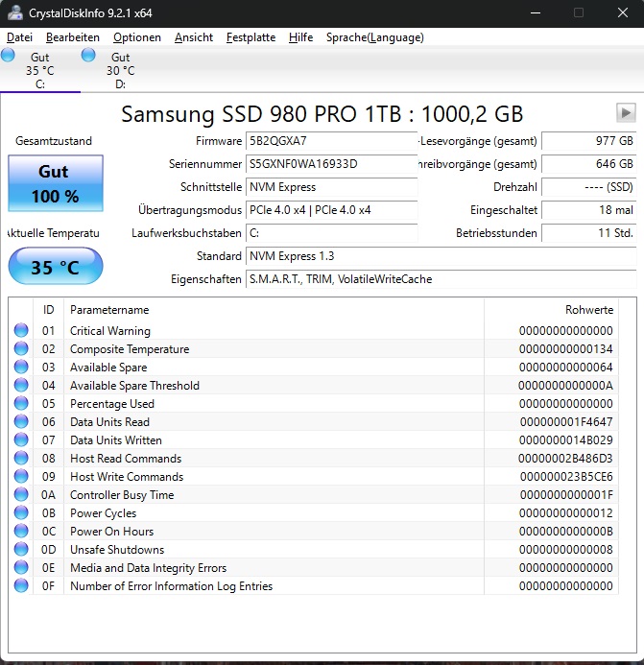Click the blue status orb for drive D:

pyautogui.click(x=88, y=55)
